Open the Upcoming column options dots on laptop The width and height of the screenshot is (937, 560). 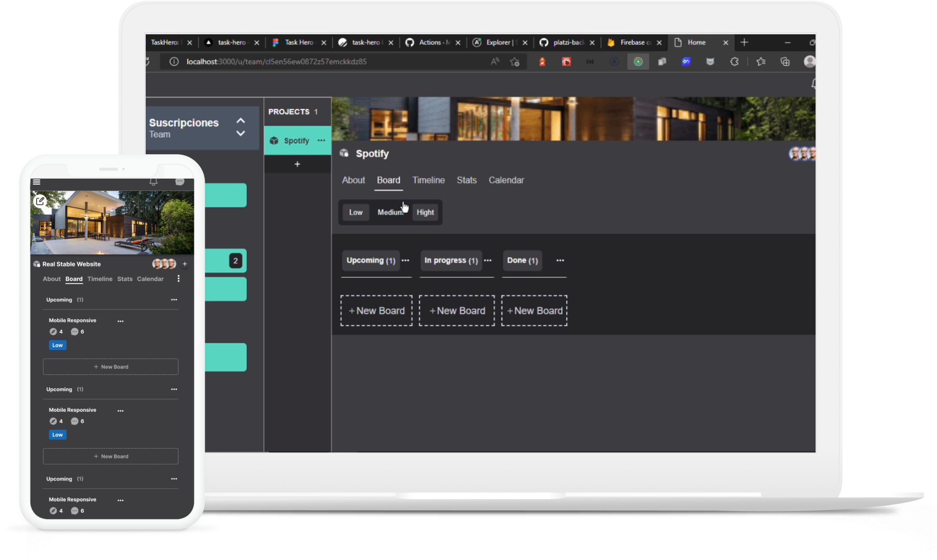[406, 260]
